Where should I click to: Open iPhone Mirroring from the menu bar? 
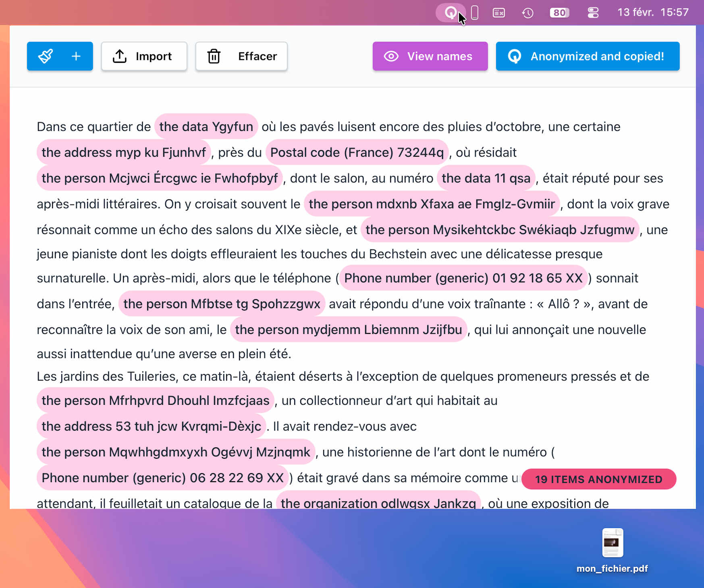pyautogui.click(x=475, y=12)
